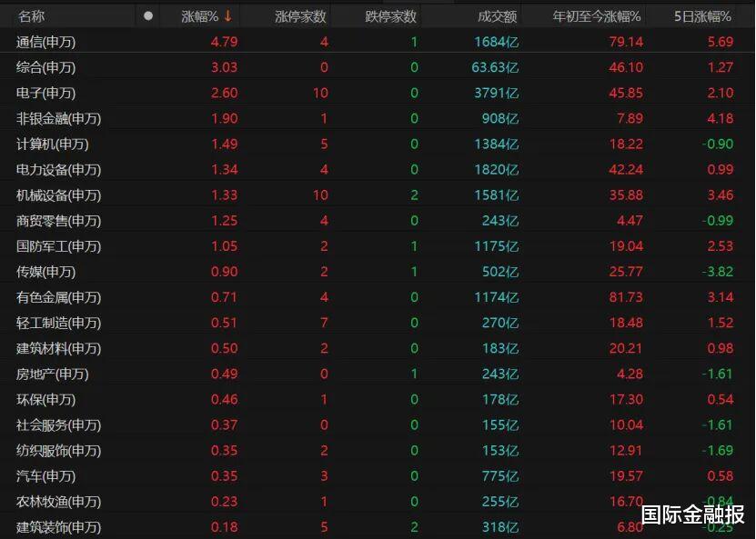Open the 非银金融(申万) sector row
The height and width of the screenshot is (539, 756).
point(378,118)
